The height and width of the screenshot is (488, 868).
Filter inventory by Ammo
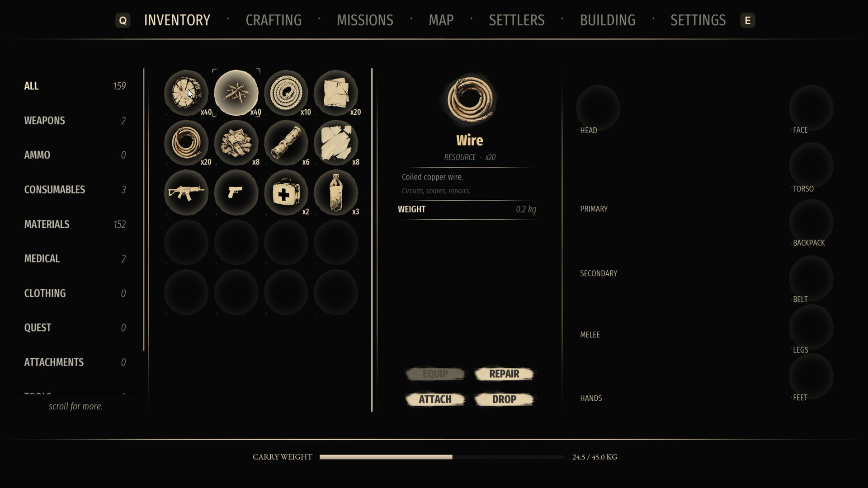click(75, 155)
